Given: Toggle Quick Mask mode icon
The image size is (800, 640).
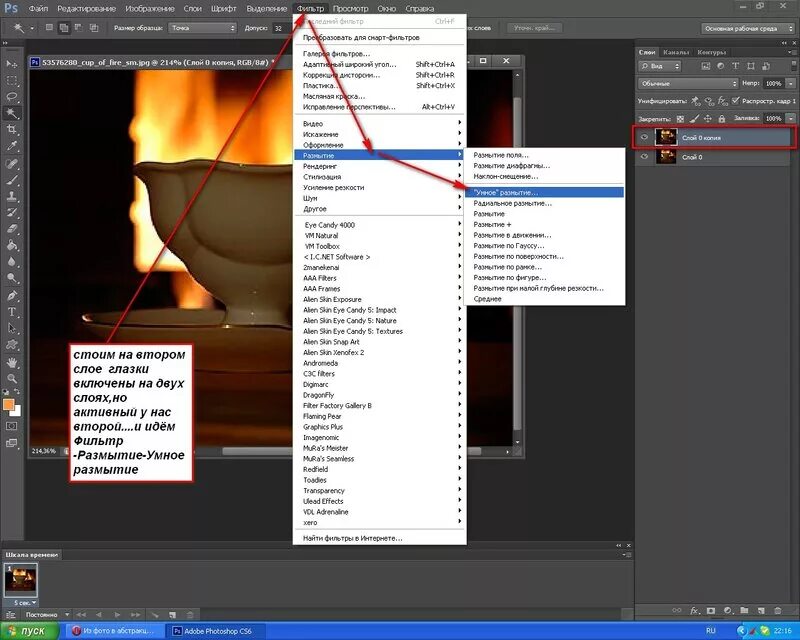Looking at the screenshot, I should coord(12,426).
